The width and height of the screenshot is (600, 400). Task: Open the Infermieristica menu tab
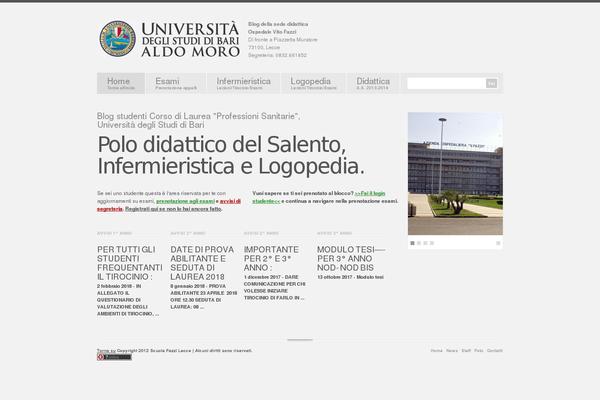coord(243,83)
